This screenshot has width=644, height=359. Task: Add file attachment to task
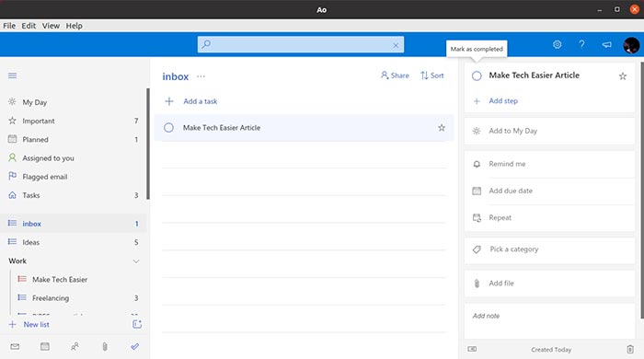549,284
